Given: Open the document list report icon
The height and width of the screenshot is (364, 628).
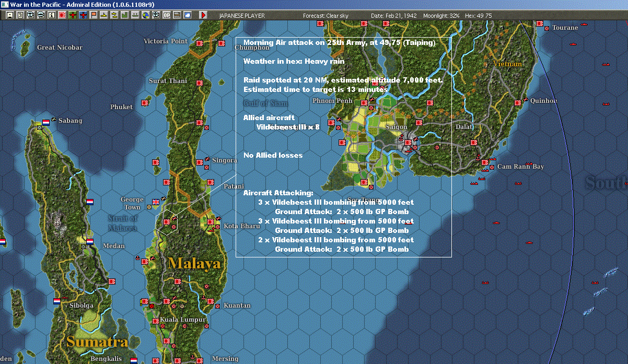Looking at the screenshot, I should (20, 15).
